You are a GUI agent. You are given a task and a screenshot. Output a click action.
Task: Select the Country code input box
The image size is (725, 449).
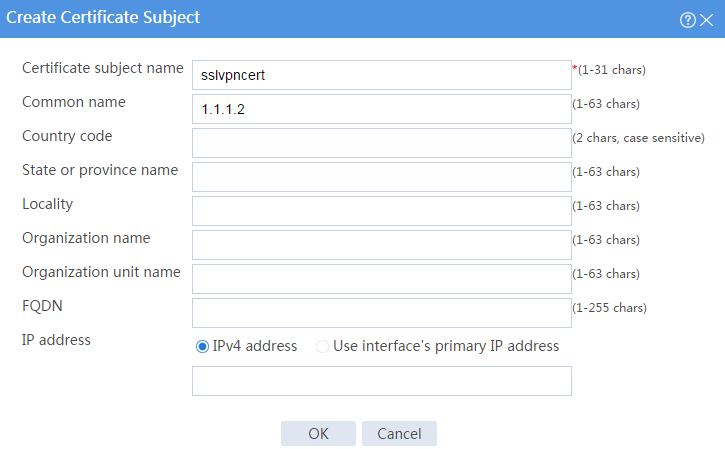point(381,143)
